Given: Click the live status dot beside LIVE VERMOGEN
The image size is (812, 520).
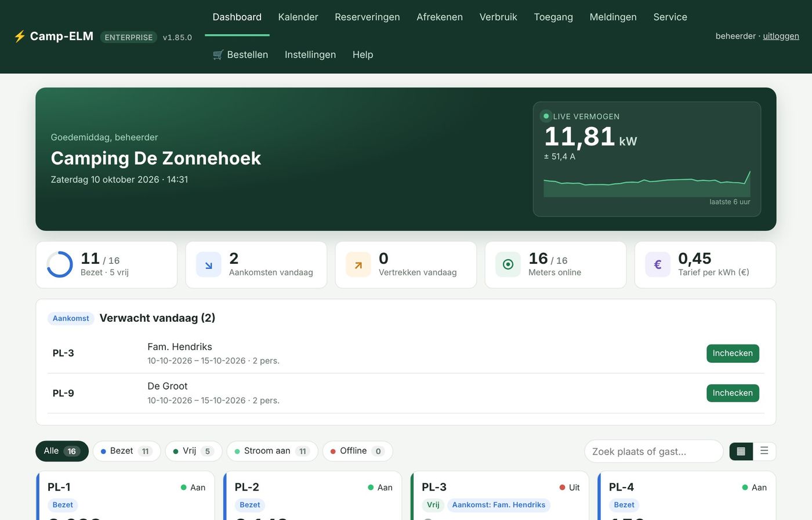Looking at the screenshot, I should tap(546, 116).
